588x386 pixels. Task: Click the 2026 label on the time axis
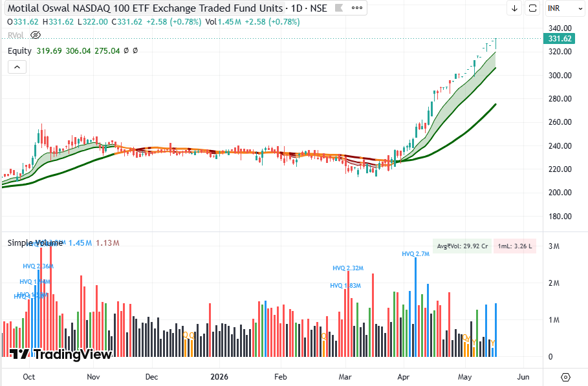tap(219, 377)
